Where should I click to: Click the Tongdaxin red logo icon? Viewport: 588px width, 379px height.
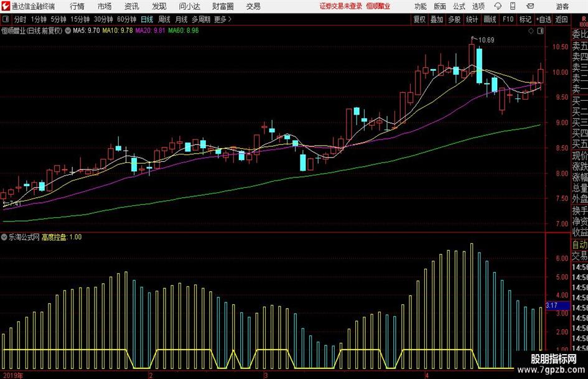click(5, 6)
